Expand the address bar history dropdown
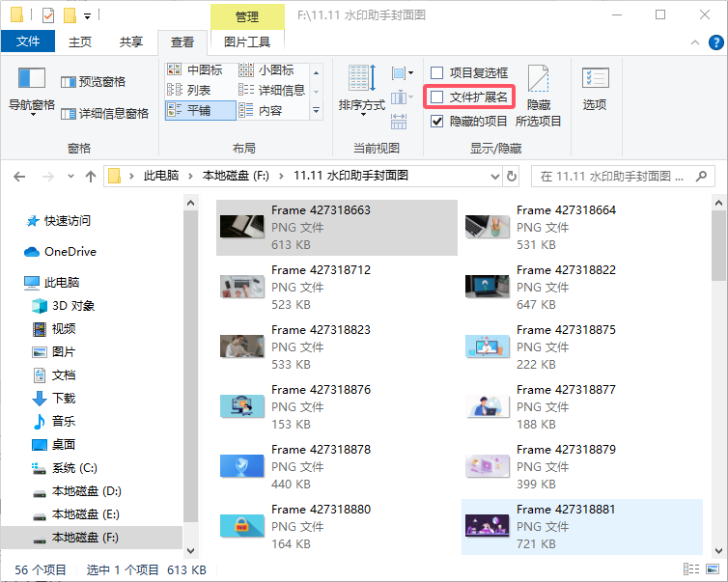The width and height of the screenshot is (728, 582). [495, 177]
